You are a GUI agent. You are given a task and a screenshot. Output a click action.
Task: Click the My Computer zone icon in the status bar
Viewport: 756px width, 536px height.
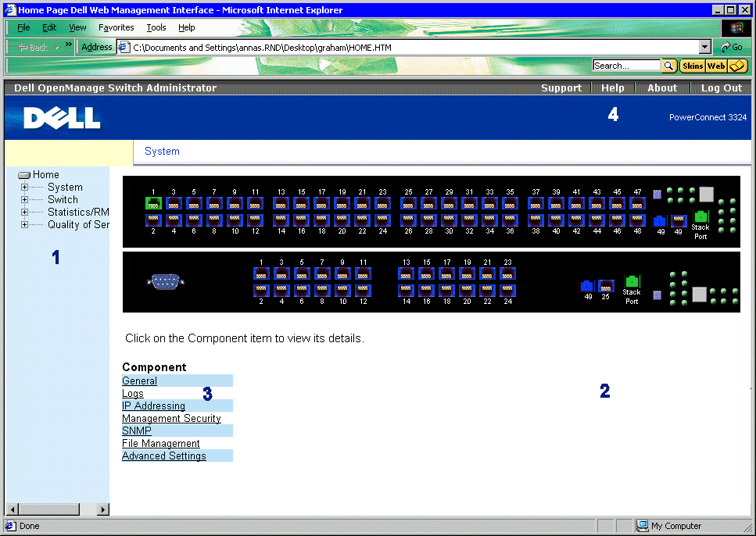pos(642,526)
